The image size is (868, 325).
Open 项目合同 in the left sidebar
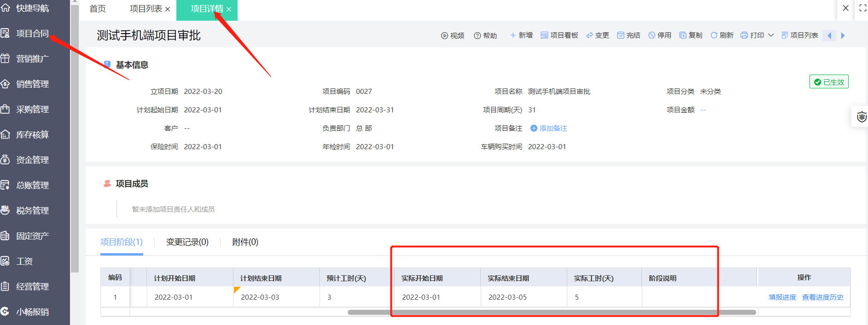32,34
